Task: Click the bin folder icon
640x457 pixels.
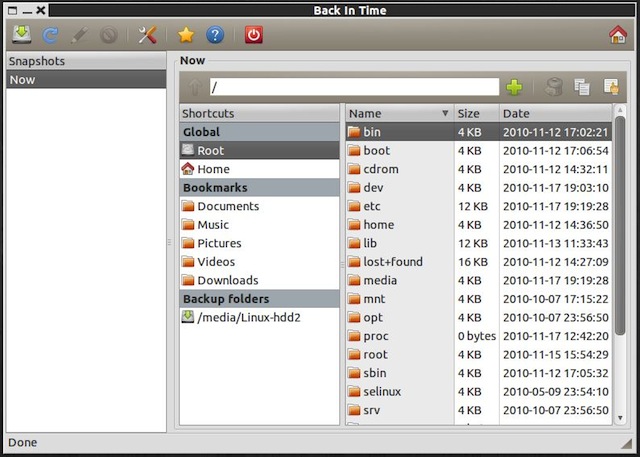Action: [x=354, y=132]
